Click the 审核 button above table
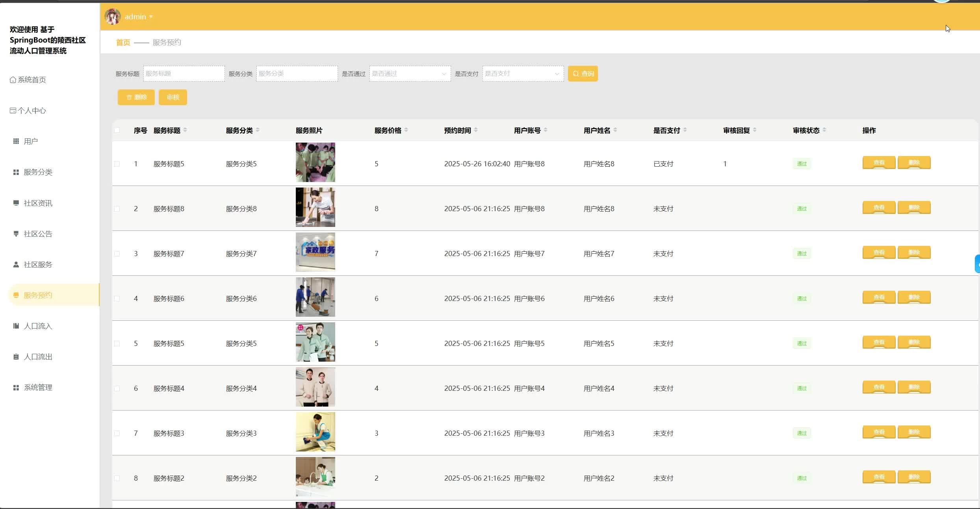This screenshot has width=980, height=509. tap(173, 97)
